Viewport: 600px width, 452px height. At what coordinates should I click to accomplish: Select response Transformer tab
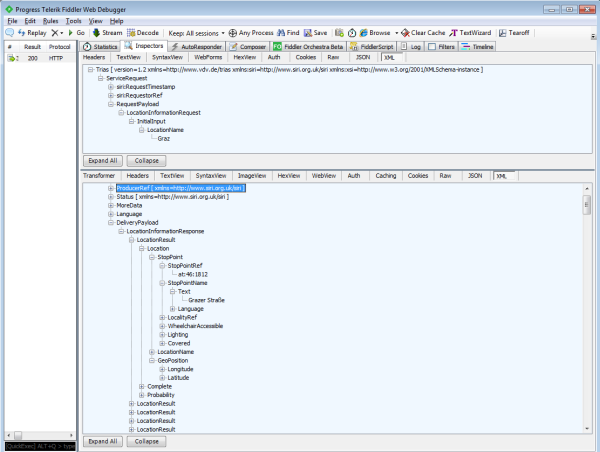click(99, 176)
